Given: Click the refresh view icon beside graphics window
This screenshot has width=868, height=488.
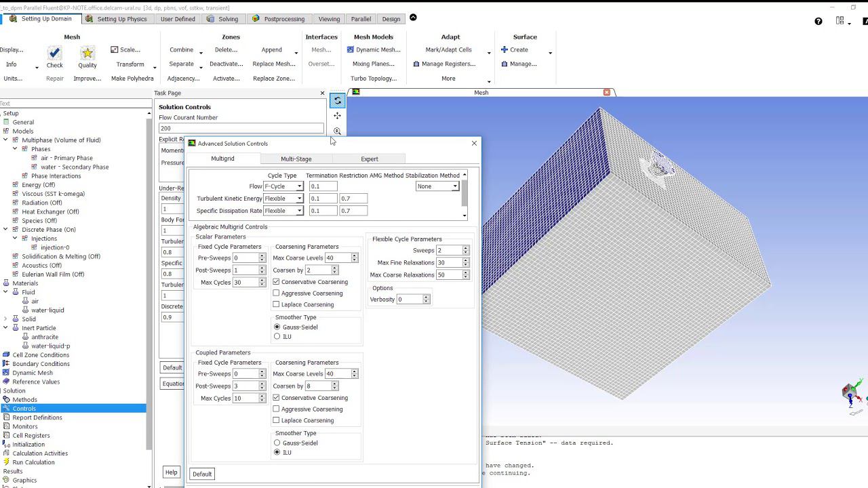Looking at the screenshot, I should 337,100.
